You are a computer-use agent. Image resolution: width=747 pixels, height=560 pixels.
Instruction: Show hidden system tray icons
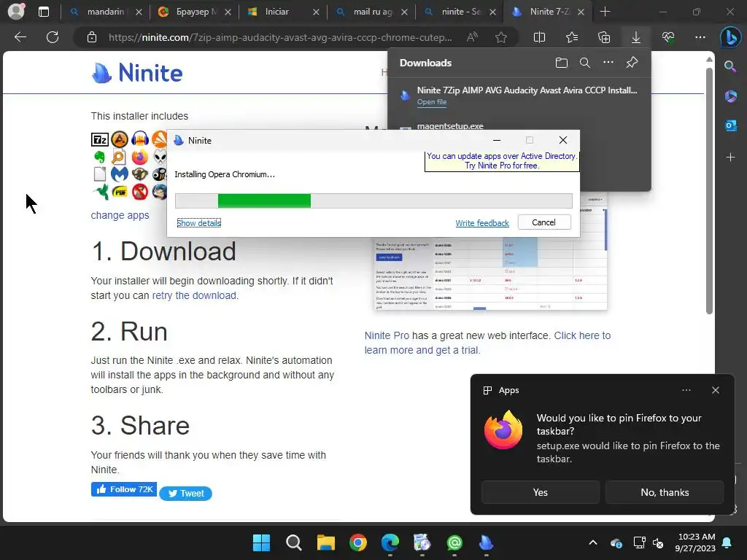coord(593,542)
